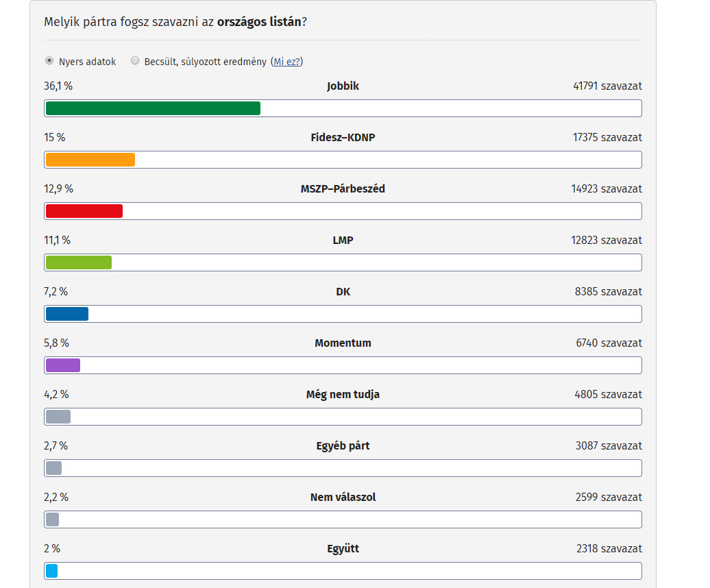Click the Momentum party label
This screenshot has height=588, width=710.
pyautogui.click(x=343, y=343)
